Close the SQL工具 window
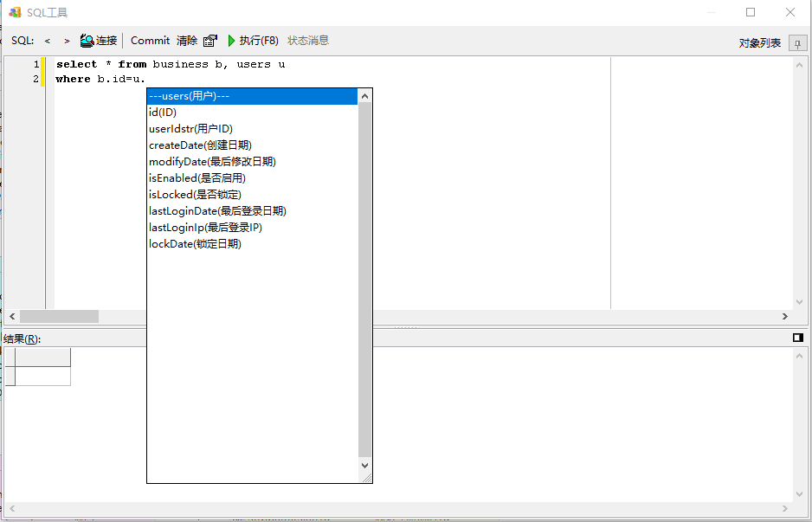 [790, 12]
